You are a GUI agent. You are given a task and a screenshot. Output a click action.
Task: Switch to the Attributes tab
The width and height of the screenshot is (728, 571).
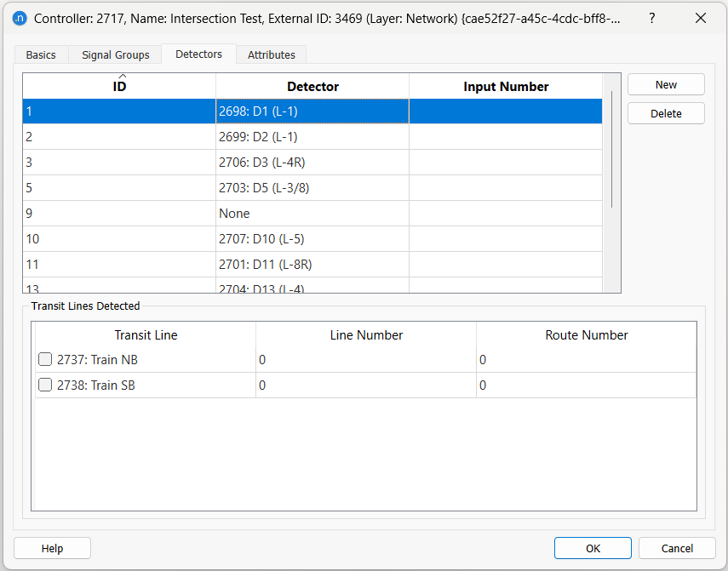click(x=271, y=54)
